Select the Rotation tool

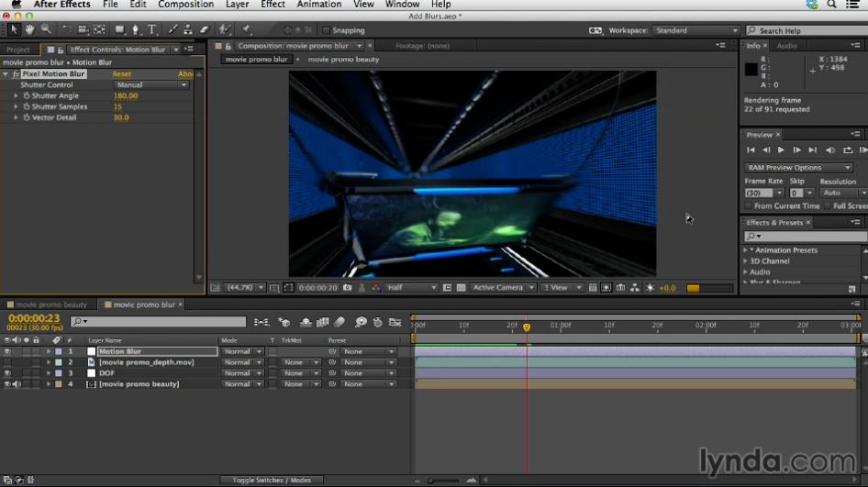(x=66, y=29)
